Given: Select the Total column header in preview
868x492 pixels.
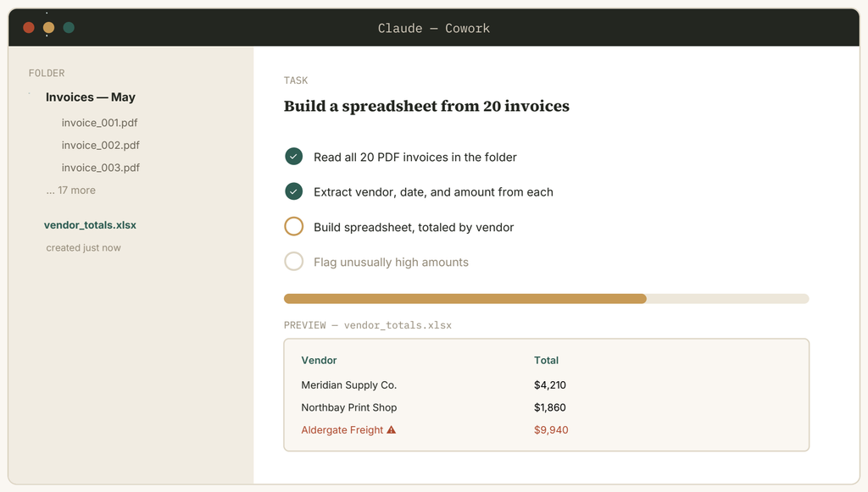Looking at the screenshot, I should pyautogui.click(x=547, y=361).
